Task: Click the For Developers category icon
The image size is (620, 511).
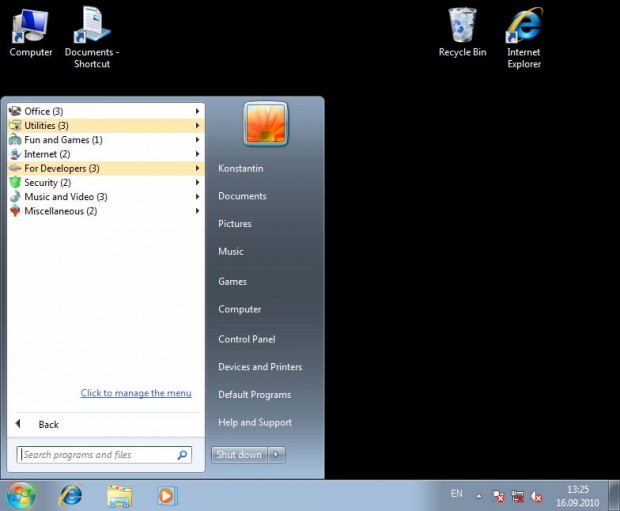Action: [15, 168]
